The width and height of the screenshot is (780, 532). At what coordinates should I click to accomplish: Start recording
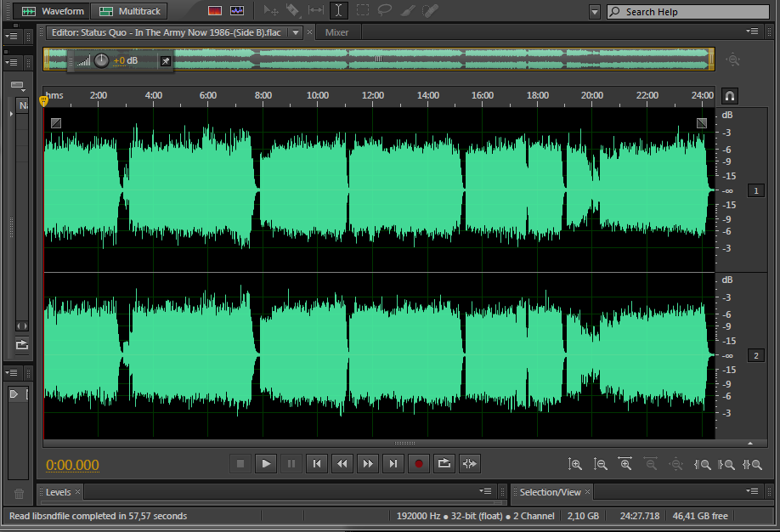click(x=418, y=464)
